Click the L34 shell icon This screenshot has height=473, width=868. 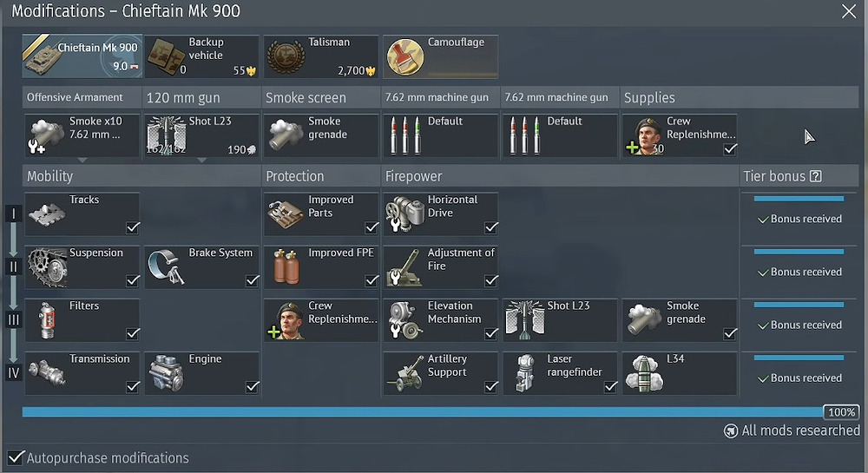(644, 372)
